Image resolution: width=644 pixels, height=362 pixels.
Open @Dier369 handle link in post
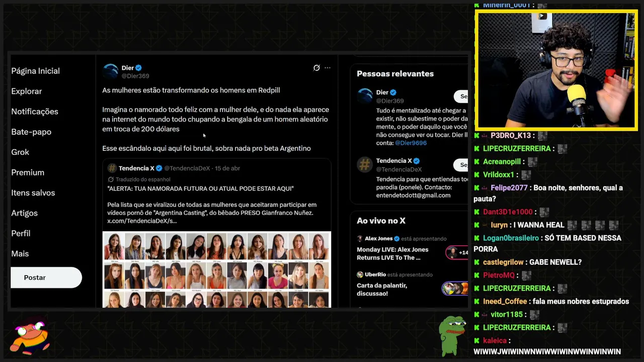click(x=135, y=76)
